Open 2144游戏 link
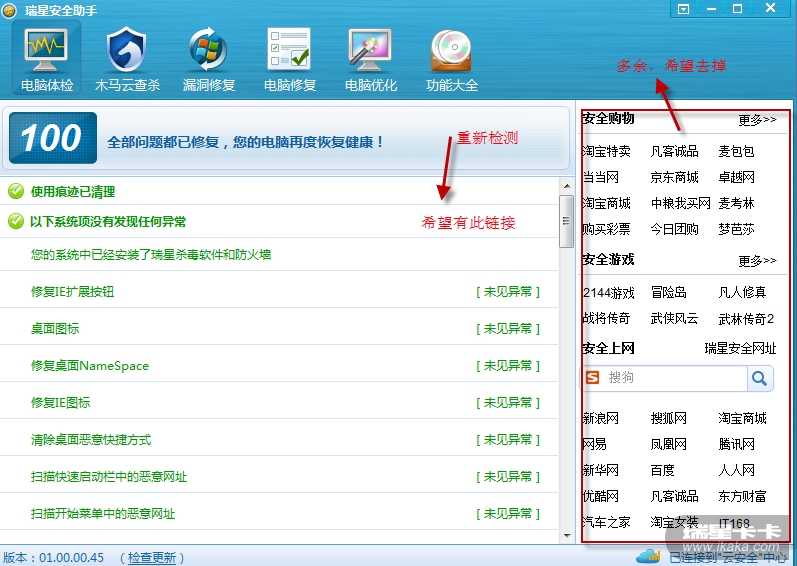Viewport: 797px width, 566px height. 608,293
